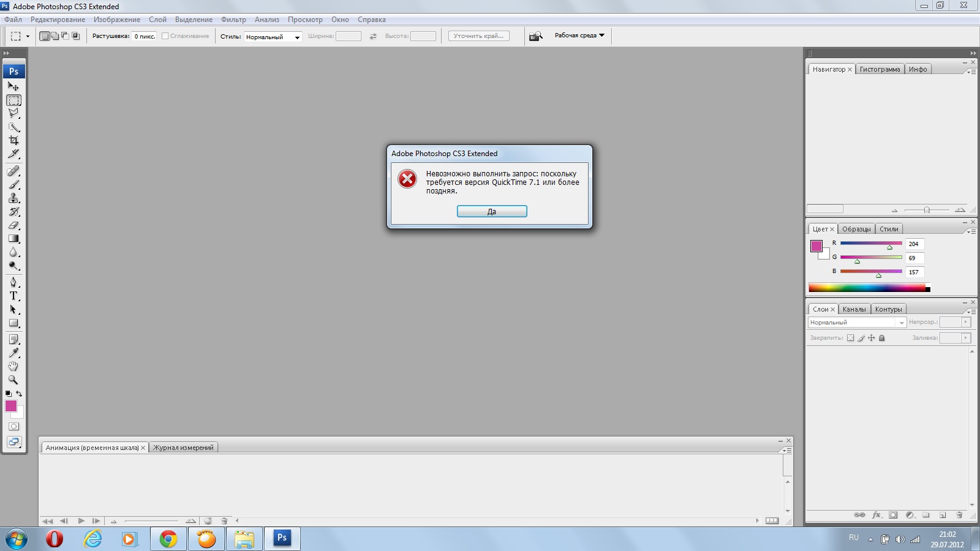Toggle lock image pixels in Слои
Viewport: 980px width, 551px height.
861,338
